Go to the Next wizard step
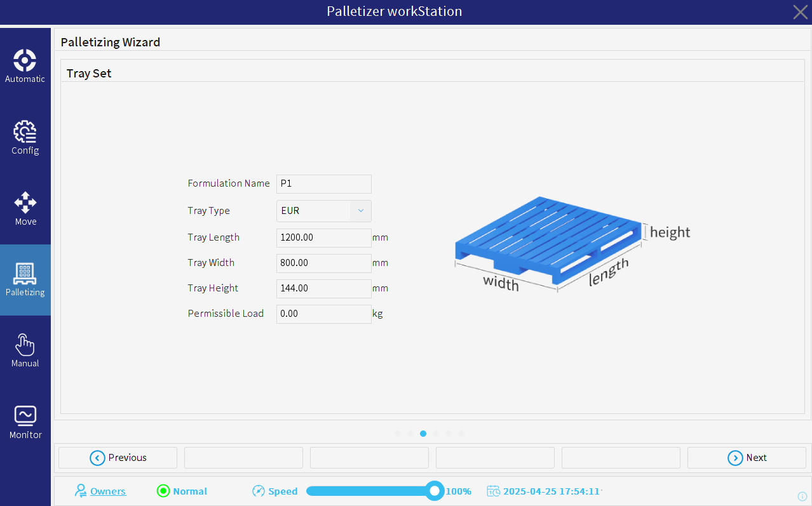Screen dimensions: 812x506 [x=747, y=458]
